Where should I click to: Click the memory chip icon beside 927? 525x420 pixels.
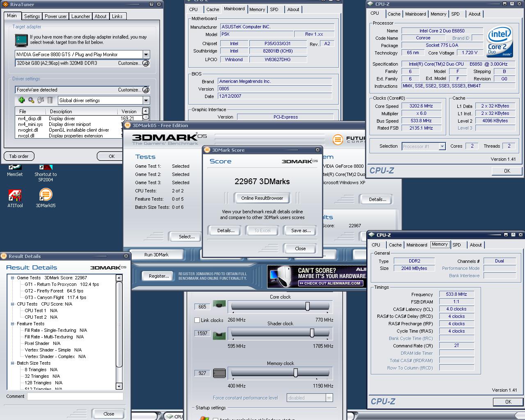click(219, 373)
